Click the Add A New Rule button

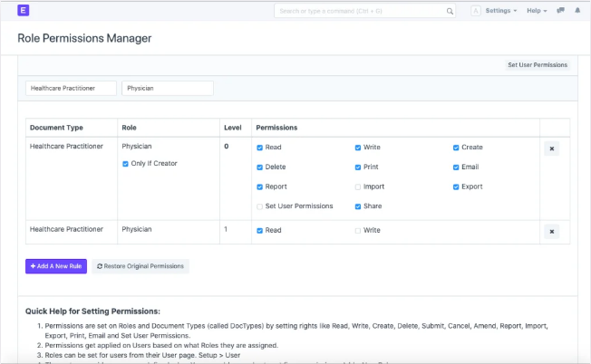click(55, 266)
